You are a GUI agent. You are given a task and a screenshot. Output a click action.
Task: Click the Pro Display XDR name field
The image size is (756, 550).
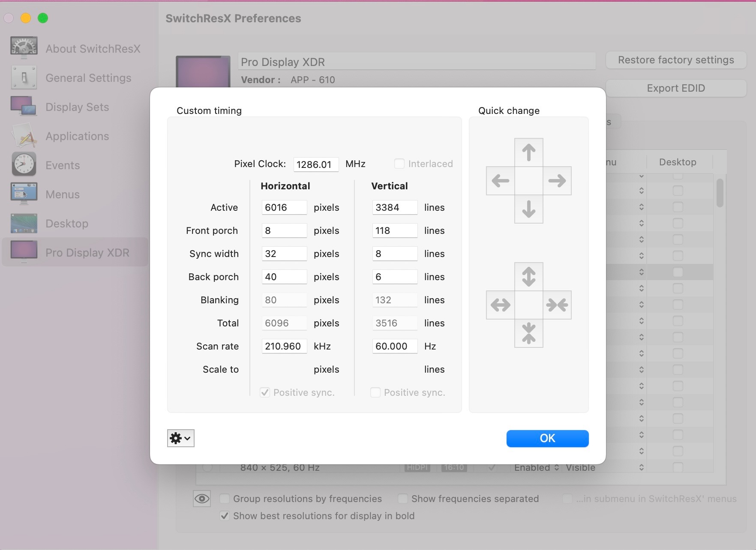[417, 62]
